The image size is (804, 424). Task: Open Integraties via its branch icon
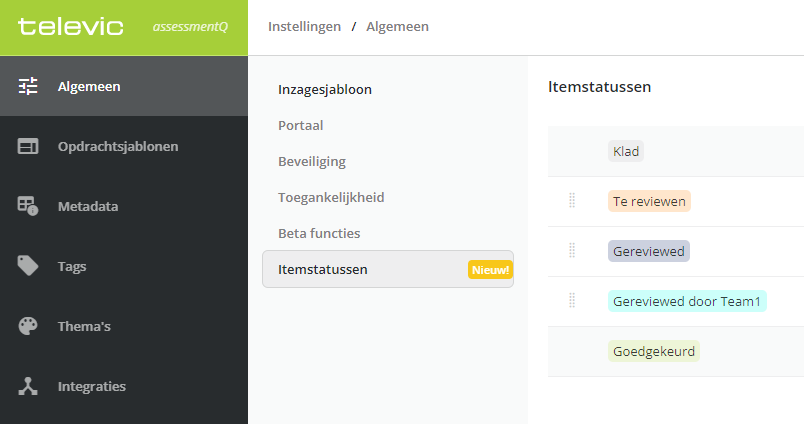(x=28, y=386)
